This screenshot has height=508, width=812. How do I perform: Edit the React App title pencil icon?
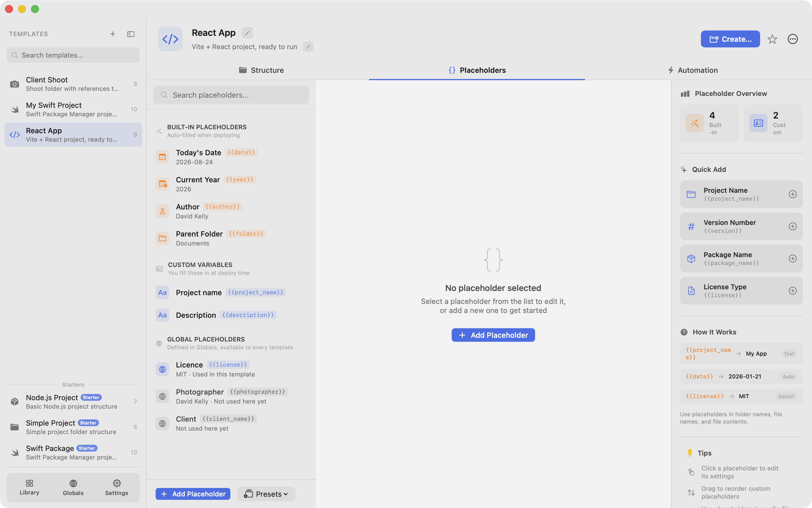(247, 33)
